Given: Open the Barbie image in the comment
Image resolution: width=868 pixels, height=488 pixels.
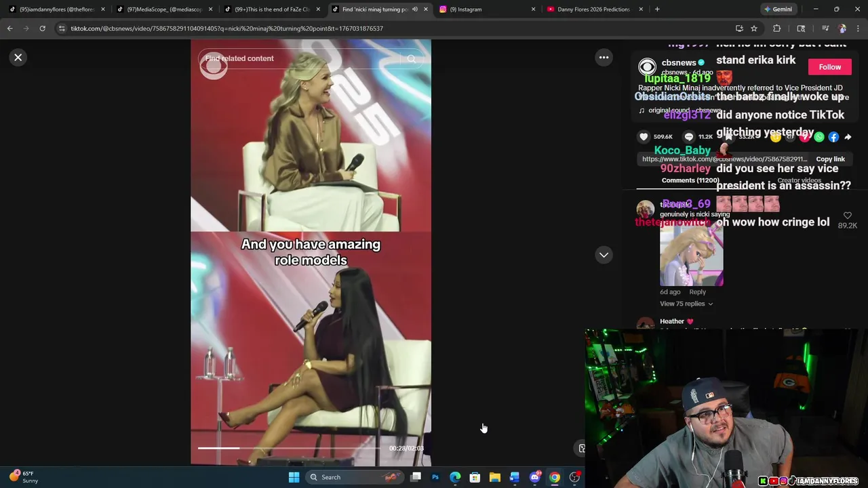Looking at the screenshot, I should coord(692,254).
